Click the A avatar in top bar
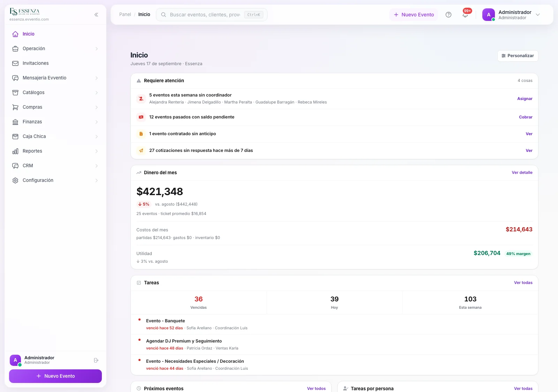This screenshot has width=558, height=392. click(489, 15)
